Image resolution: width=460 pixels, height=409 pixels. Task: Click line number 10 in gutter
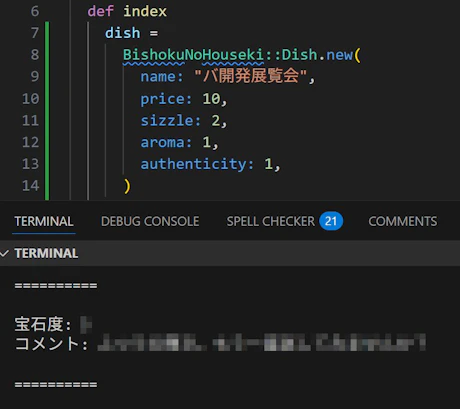coord(30,99)
